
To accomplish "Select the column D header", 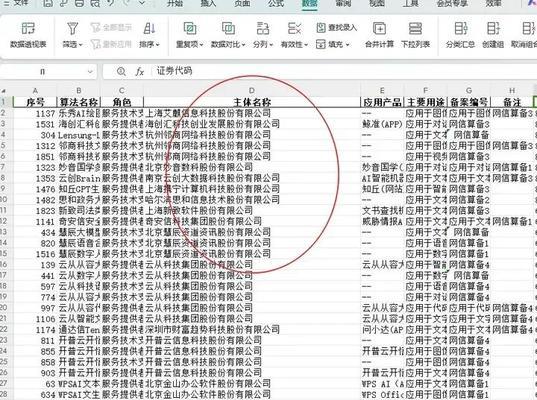I will [x=252, y=91].
